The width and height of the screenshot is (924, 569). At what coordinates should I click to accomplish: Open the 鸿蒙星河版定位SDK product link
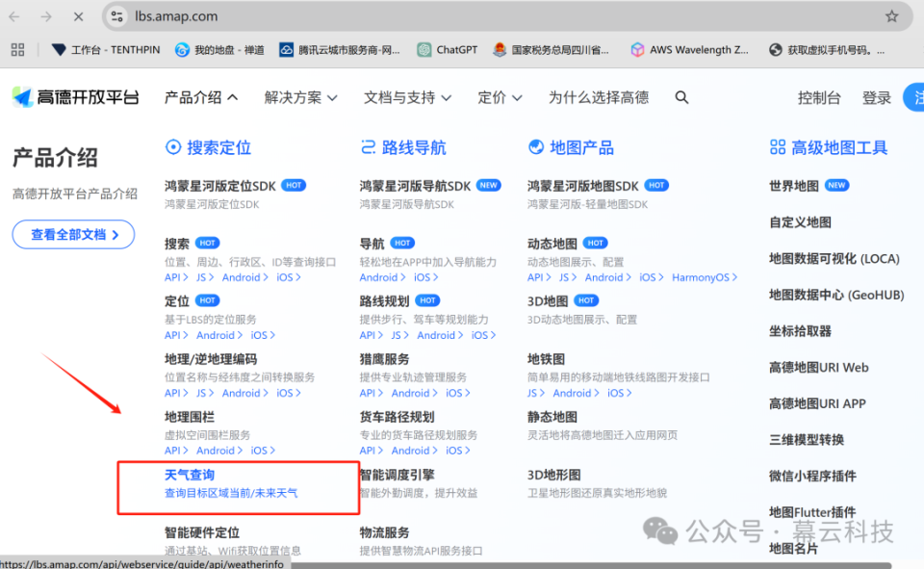pyautogui.click(x=218, y=185)
